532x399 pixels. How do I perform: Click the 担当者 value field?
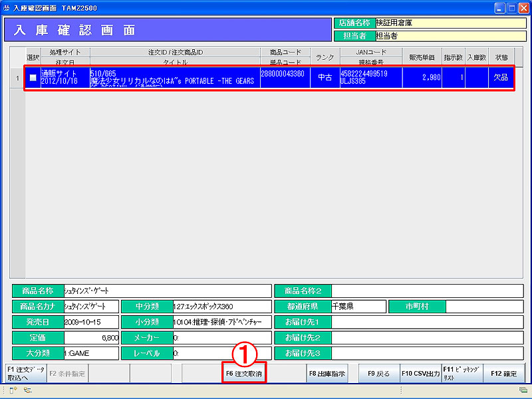[450, 35]
